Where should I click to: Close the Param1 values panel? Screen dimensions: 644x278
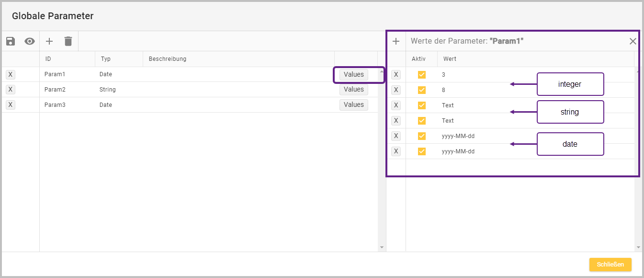click(633, 41)
